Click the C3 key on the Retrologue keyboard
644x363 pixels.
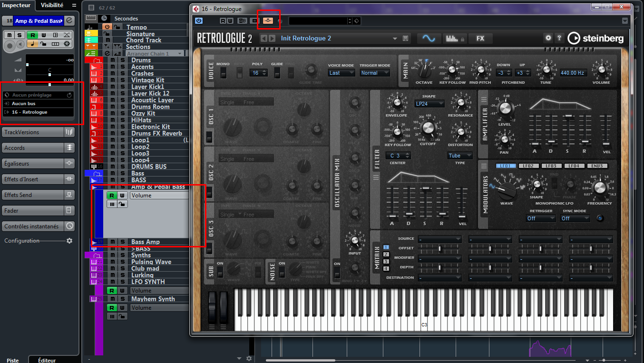(x=424, y=324)
